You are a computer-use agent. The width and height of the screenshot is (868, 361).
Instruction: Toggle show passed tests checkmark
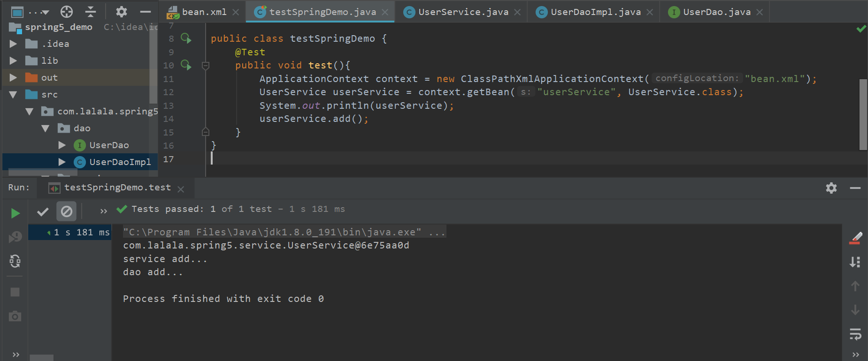point(43,212)
